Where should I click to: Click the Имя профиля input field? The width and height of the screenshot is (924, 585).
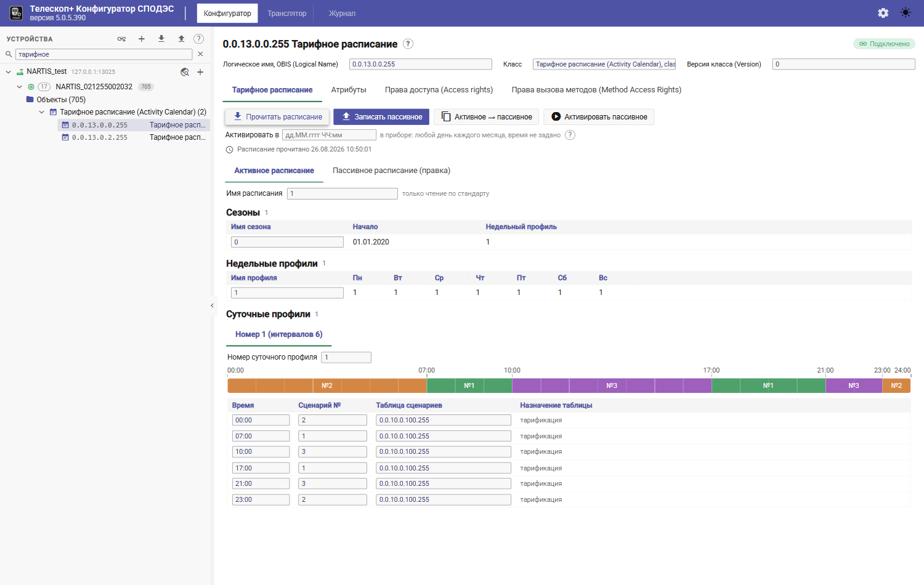coord(287,292)
